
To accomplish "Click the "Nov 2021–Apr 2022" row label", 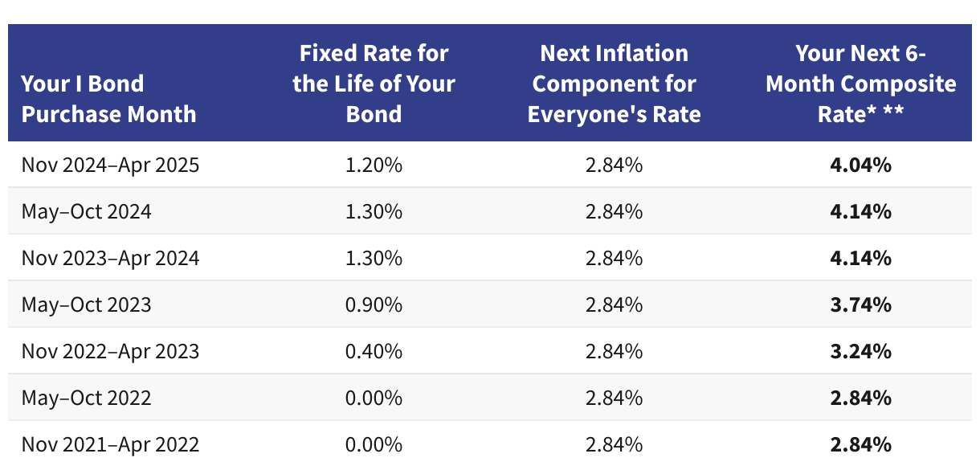I will 110,445.
